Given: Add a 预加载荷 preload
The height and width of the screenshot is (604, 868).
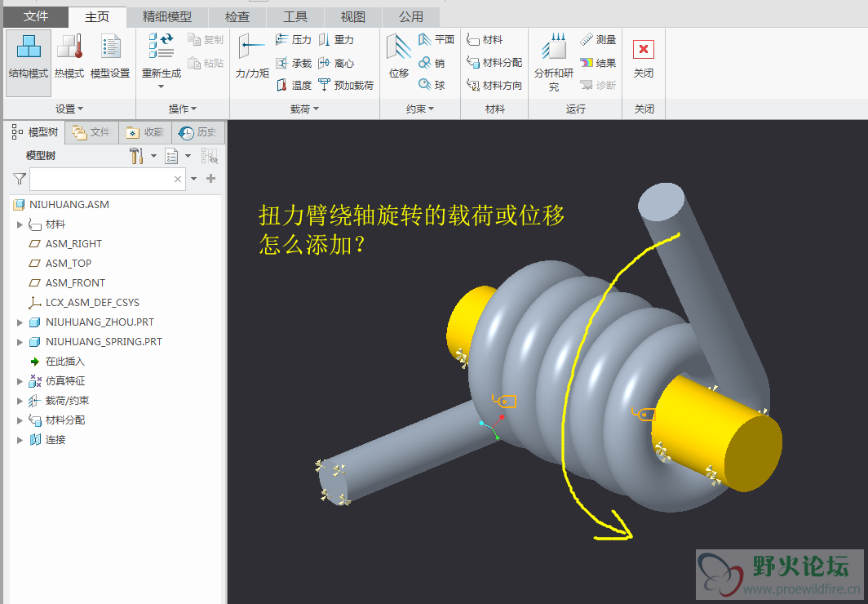Looking at the screenshot, I should pos(346,85).
